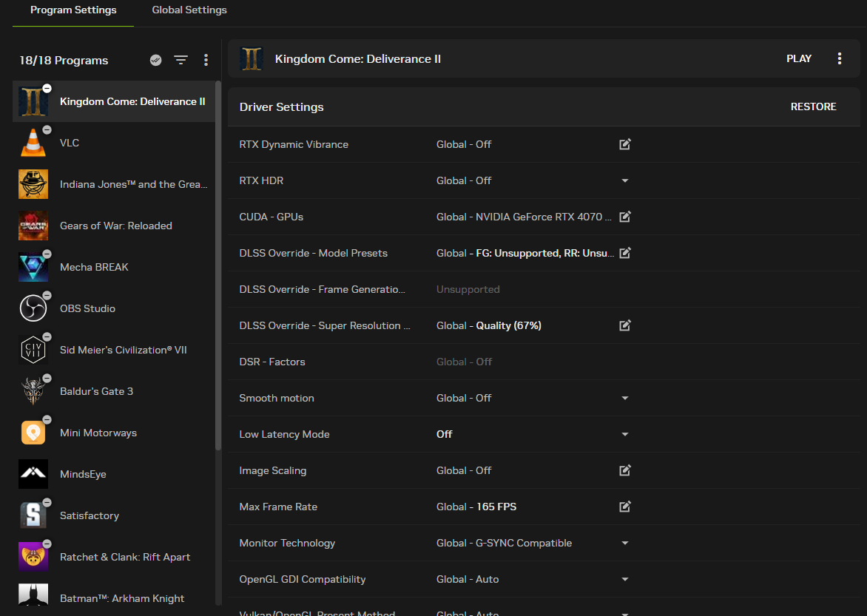Click the "CUDA - GPUs" label
The image size is (867, 616).
tap(271, 217)
